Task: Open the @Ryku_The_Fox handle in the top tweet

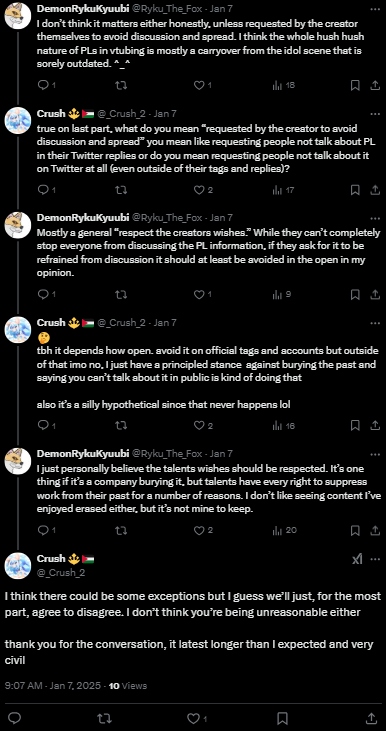Action: (166, 9)
